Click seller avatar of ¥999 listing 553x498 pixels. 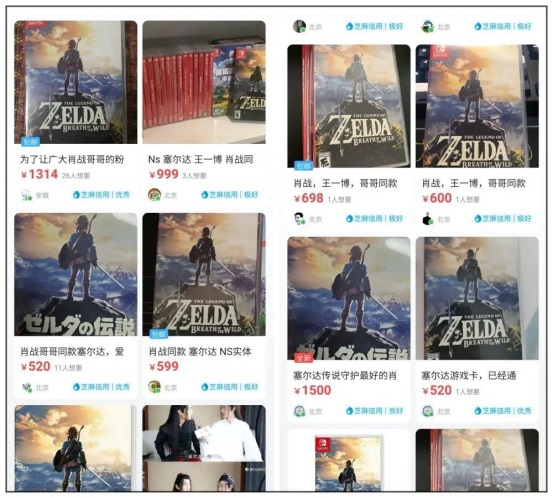[x=154, y=195]
